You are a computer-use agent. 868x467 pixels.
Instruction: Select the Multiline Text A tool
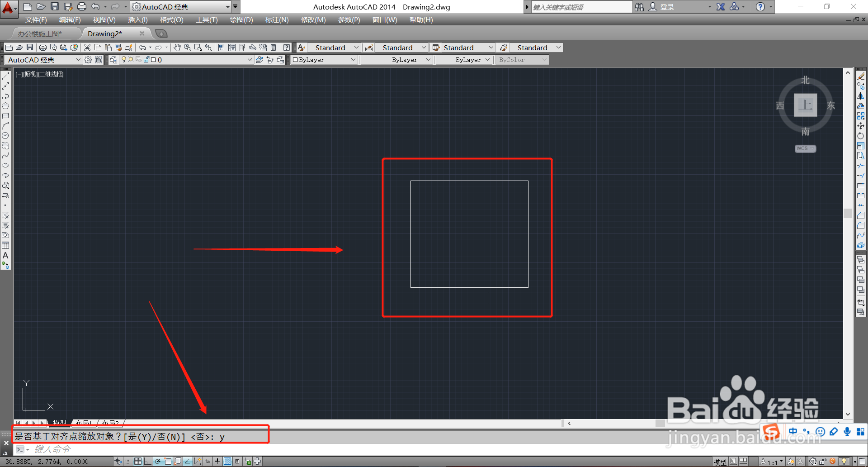click(5, 255)
